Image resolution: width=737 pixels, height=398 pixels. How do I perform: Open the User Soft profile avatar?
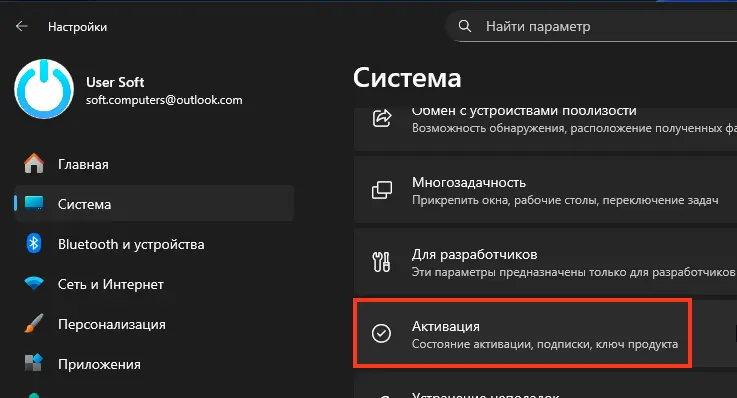pyautogui.click(x=44, y=89)
